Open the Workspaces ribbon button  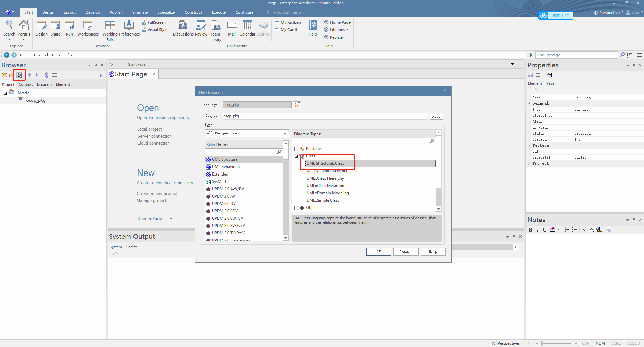[88, 30]
